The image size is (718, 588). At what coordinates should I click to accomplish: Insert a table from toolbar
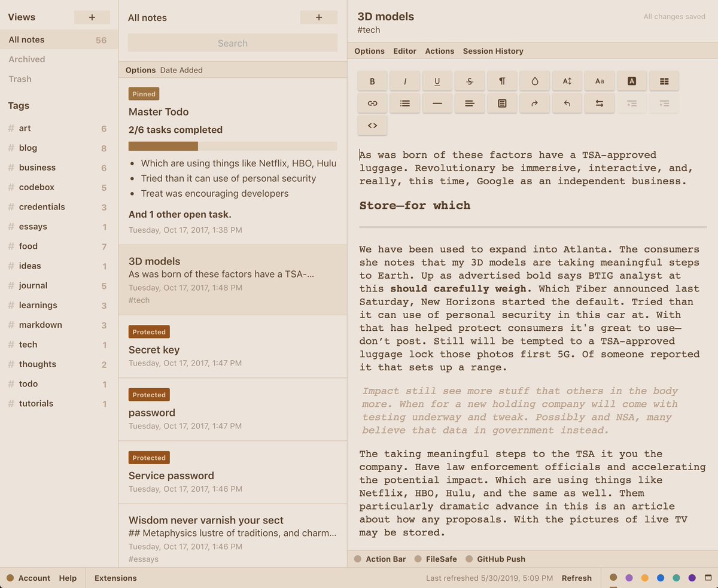tap(664, 81)
